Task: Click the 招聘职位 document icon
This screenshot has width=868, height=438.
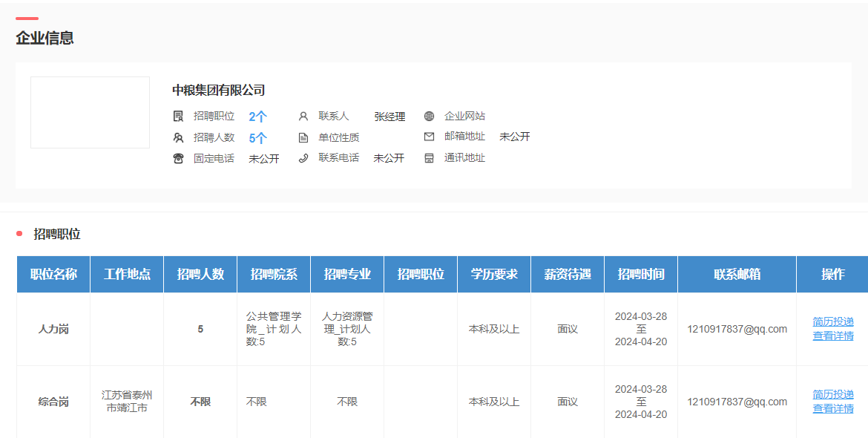Action: pos(178,117)
